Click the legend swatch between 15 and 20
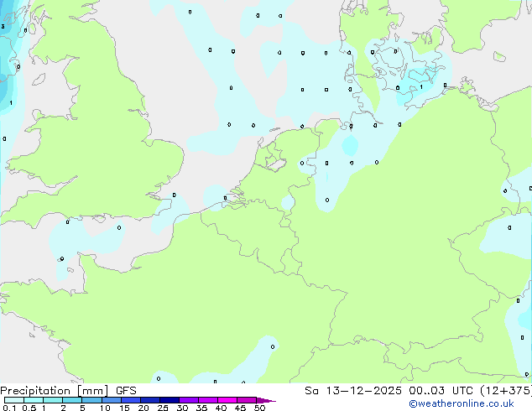532x411 pixels. pyautogui.click(x=131, y=400)
